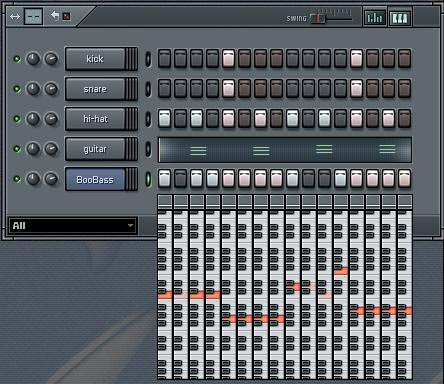The height and width of the screenshot is (384, 444).
Task: Click the guitar channel panning knob
Action: [x=33, y=149]
